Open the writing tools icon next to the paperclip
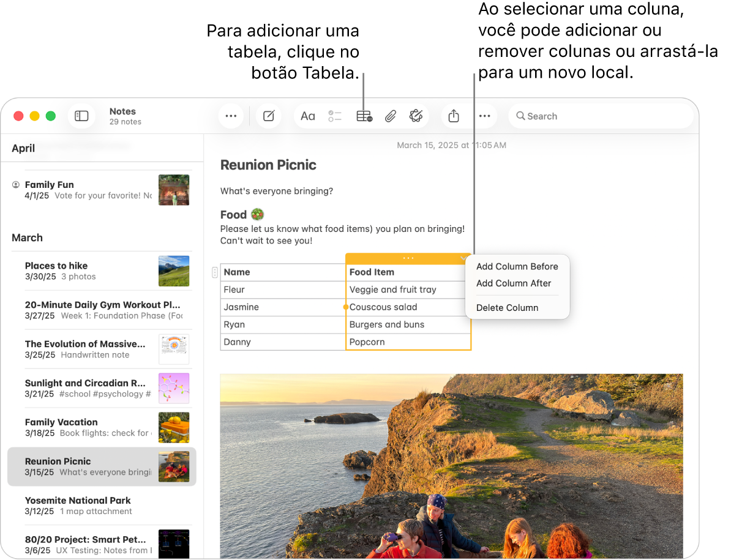Image resolution: width=731 pixels, height=560 pixels. pos(416,116)
